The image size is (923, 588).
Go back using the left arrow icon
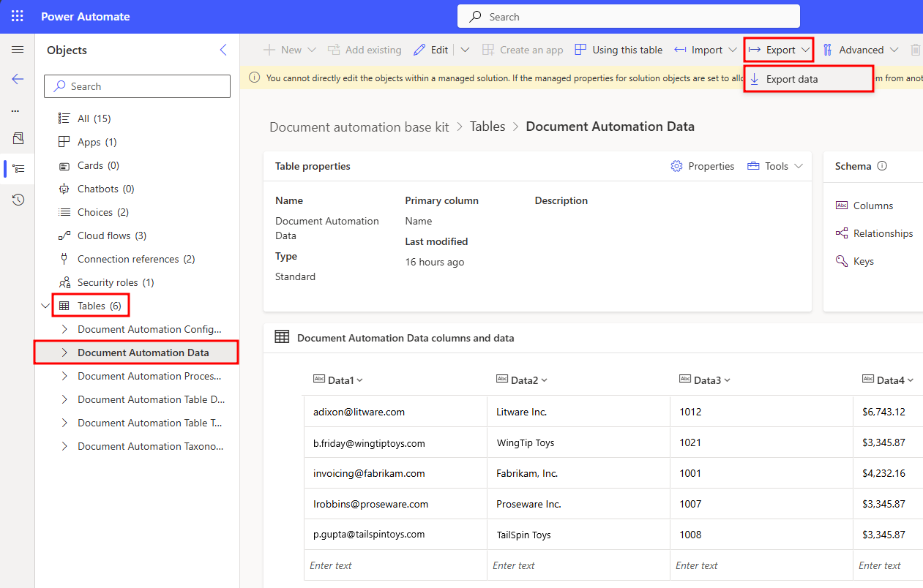18,79
